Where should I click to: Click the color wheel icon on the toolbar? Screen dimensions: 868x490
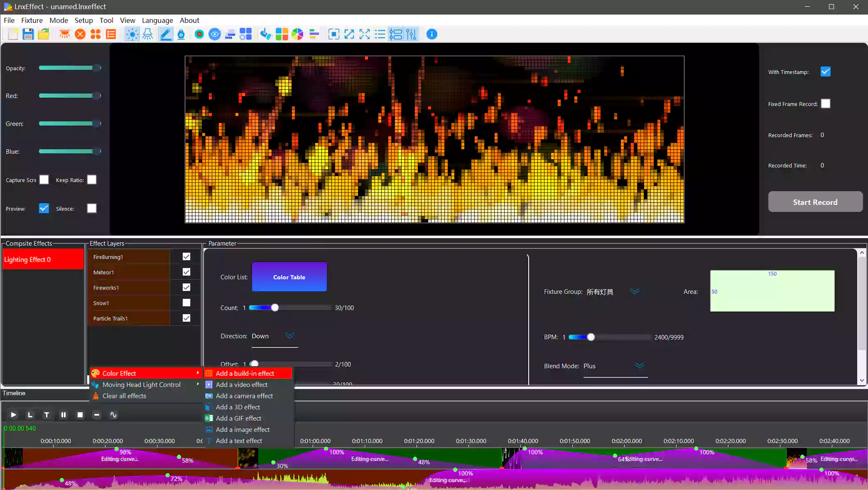297,34
